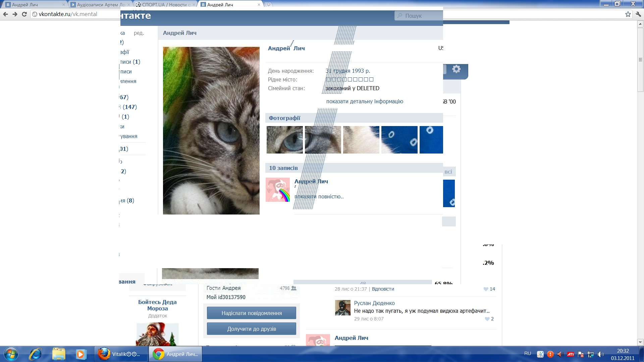This screenshot has width=644, height=362.
Task: Open the white fur photo thumbnail
Action: [361, 140]
